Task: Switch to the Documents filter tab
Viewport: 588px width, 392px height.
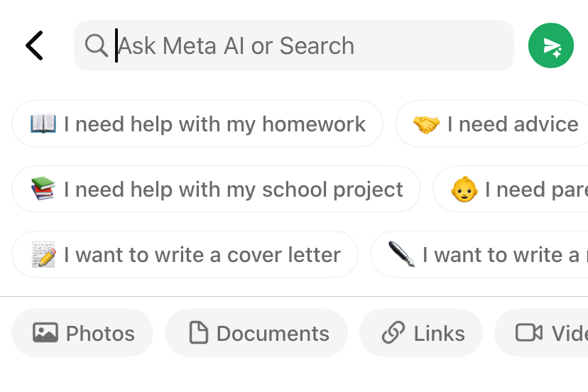Action: (273, 333)
